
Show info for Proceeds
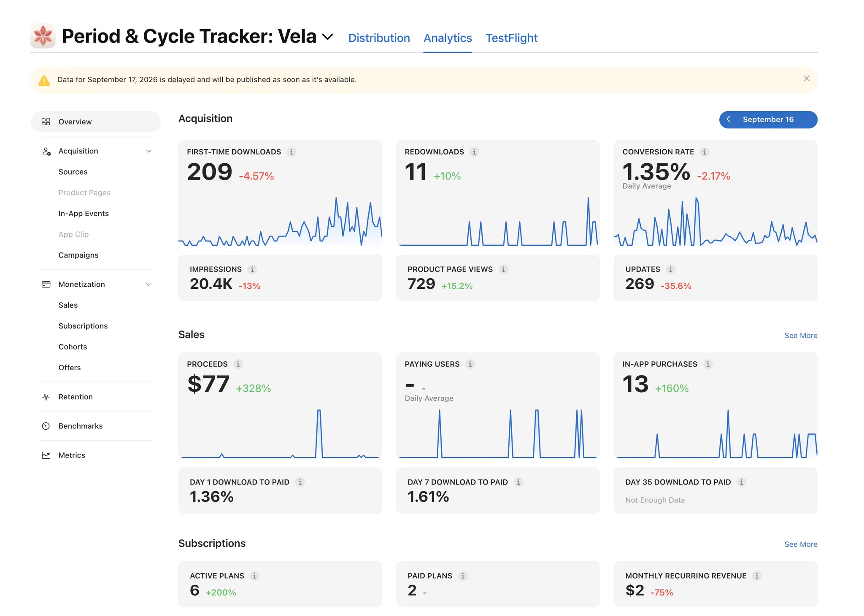click(x=238, y=364)
